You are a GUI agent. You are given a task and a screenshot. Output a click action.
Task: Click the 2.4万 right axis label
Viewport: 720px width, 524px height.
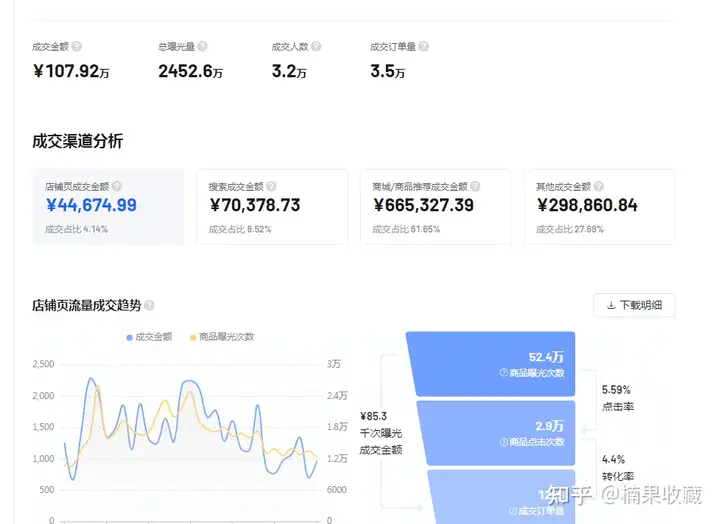click(337, 395)
